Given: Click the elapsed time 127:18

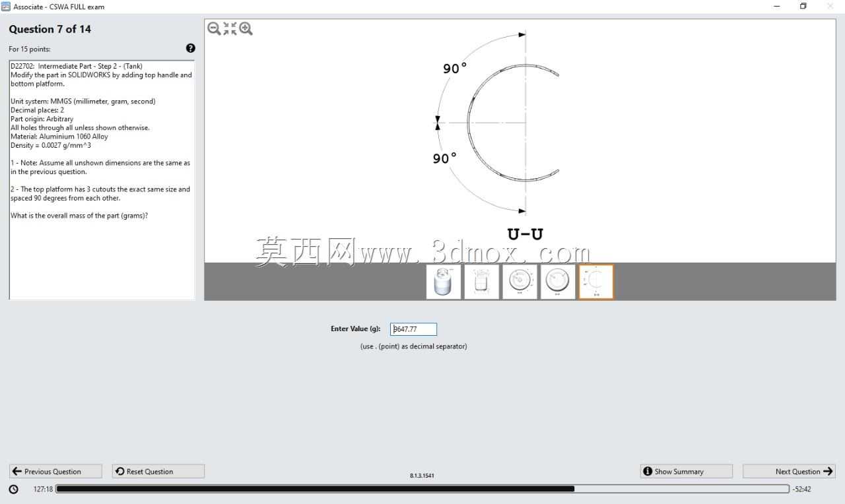Looking at the screenshot, I should (43, 489).
